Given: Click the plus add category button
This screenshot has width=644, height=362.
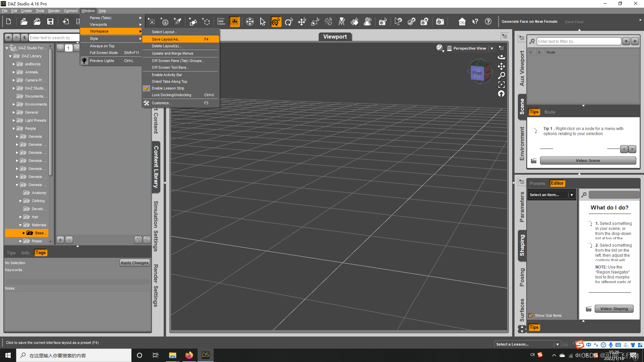Looking at the screenshot, I should point(60,240).
